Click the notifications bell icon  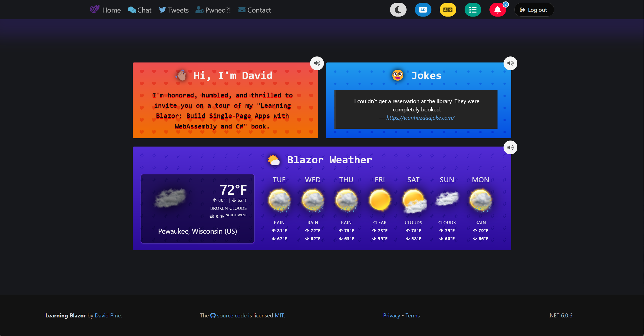tap(497, 10)
